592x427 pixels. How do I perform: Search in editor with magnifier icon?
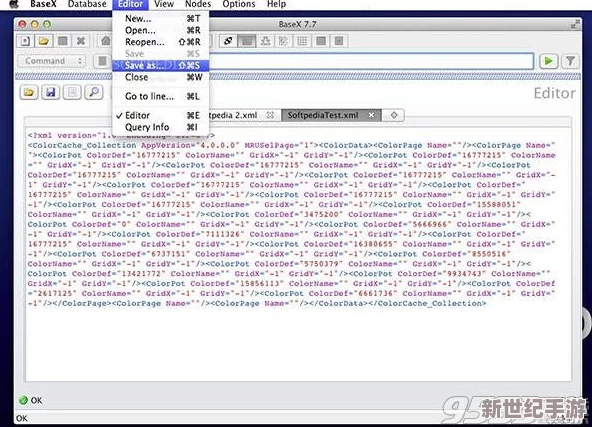point(94,92)
